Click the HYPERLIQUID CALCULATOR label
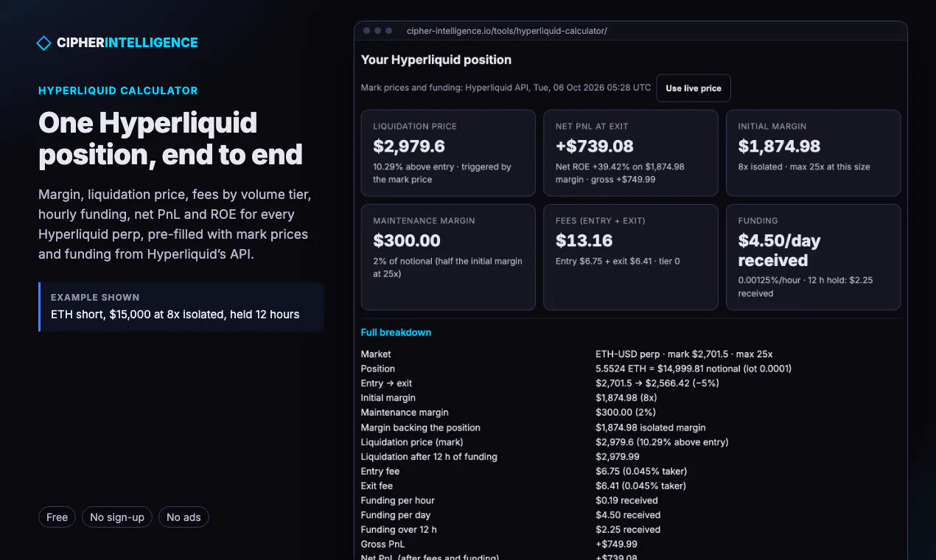 click(118, 91)
